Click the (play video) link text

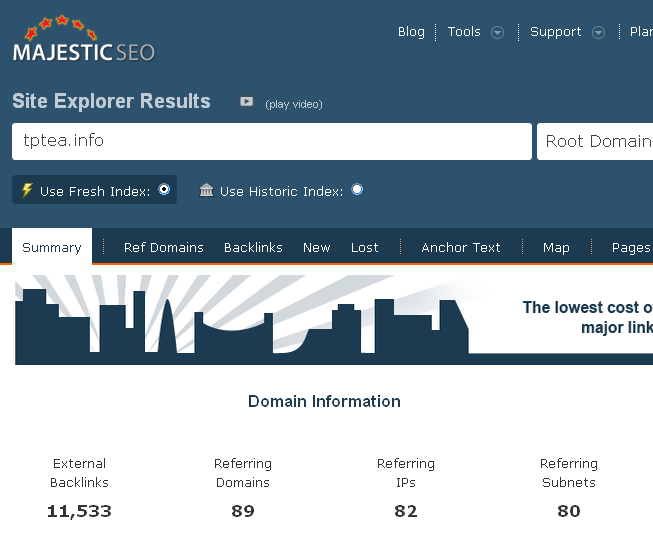[294, 104]
